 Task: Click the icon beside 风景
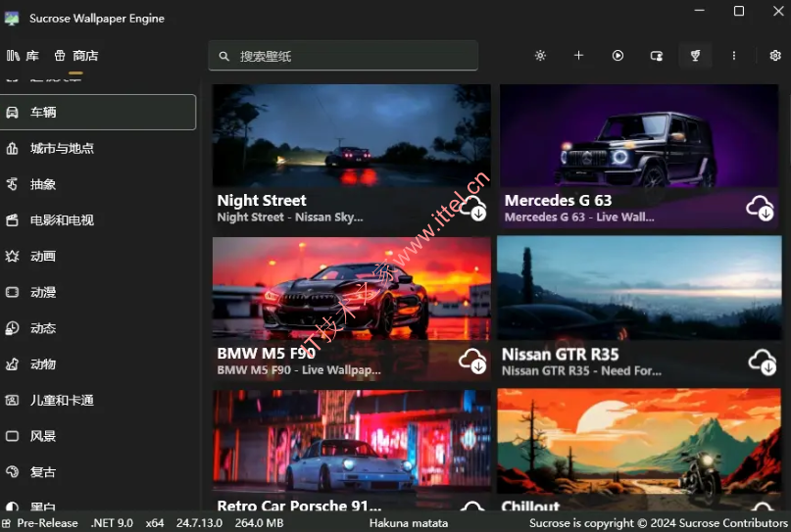(x=12, y=436)
